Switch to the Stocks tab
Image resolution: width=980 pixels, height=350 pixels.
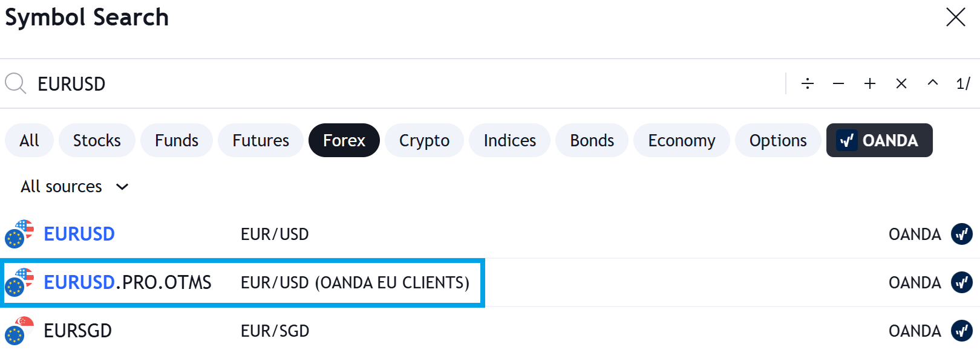(97, 140)
